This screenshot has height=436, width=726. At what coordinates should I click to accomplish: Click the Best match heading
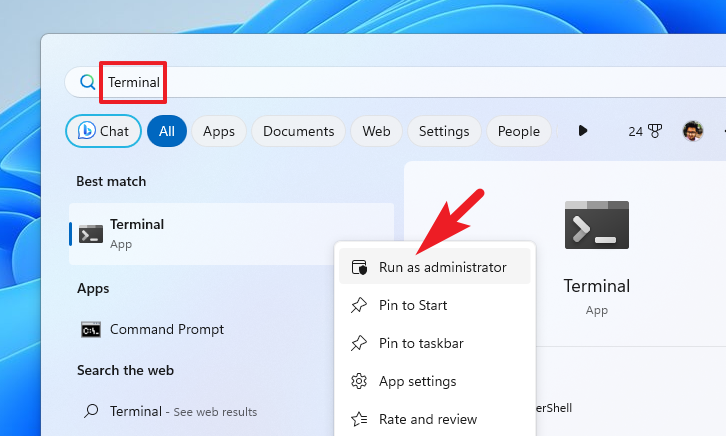(x=111, y=181)
